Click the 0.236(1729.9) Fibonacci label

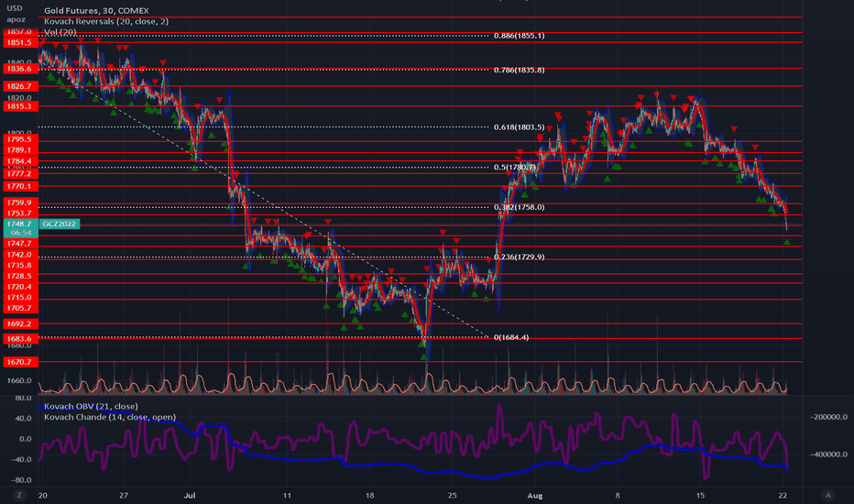pos(519,257)
